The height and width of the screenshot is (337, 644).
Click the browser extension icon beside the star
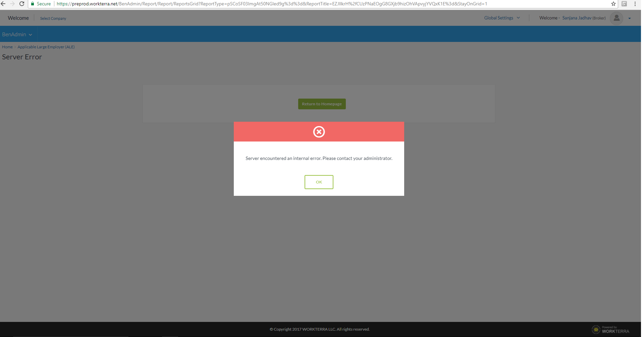(x=624, y=4)
